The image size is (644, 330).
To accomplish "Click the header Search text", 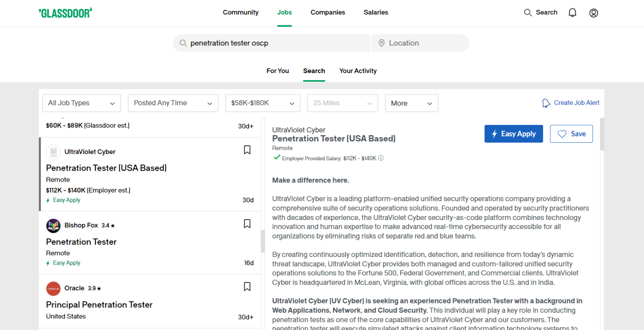I will (x=547, y=12).
